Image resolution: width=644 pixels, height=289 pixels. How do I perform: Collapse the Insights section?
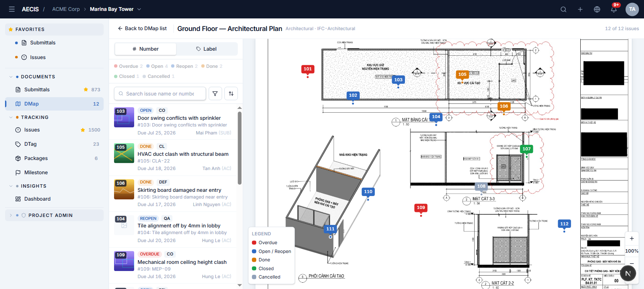[x=54, y=186]
